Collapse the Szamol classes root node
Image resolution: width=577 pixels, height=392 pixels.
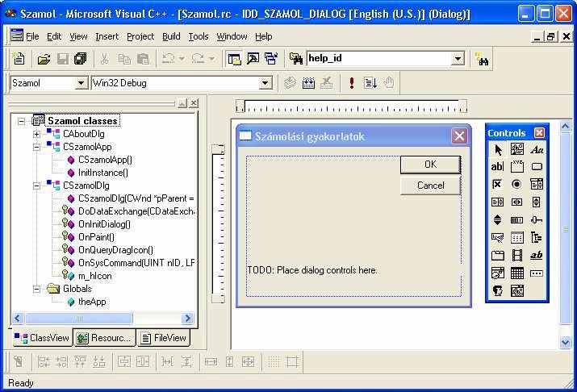[21, 121]
